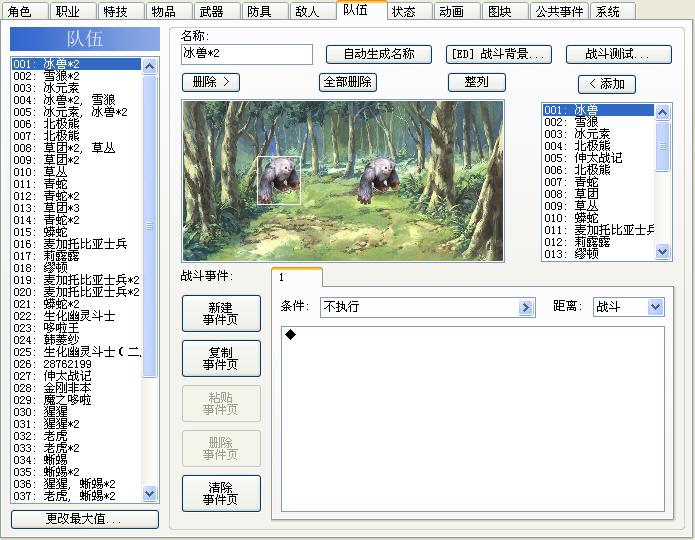Select troop 002: 雪狼*2
This screenshot has height=540, width=695.
76,76
